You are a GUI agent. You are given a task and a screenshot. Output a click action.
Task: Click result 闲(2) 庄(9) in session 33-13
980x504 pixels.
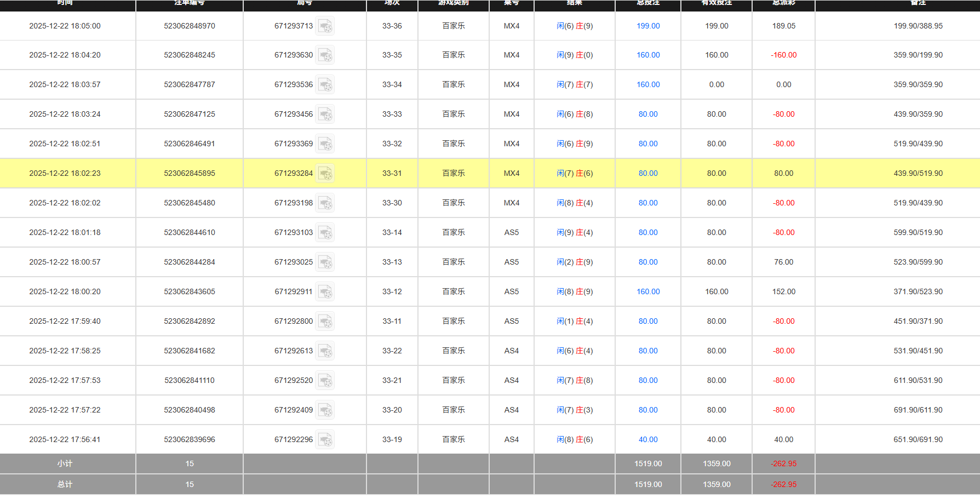click(x=575, y=262)
